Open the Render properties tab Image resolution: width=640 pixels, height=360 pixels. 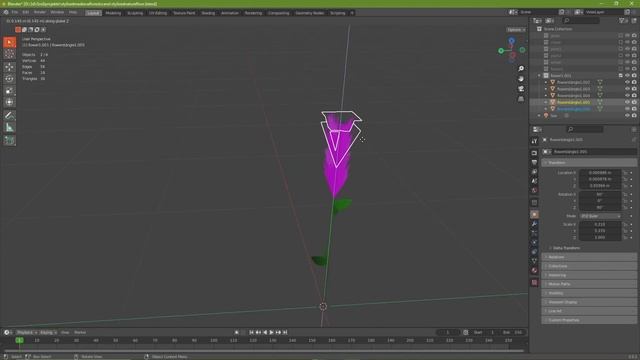click(534, 153)
